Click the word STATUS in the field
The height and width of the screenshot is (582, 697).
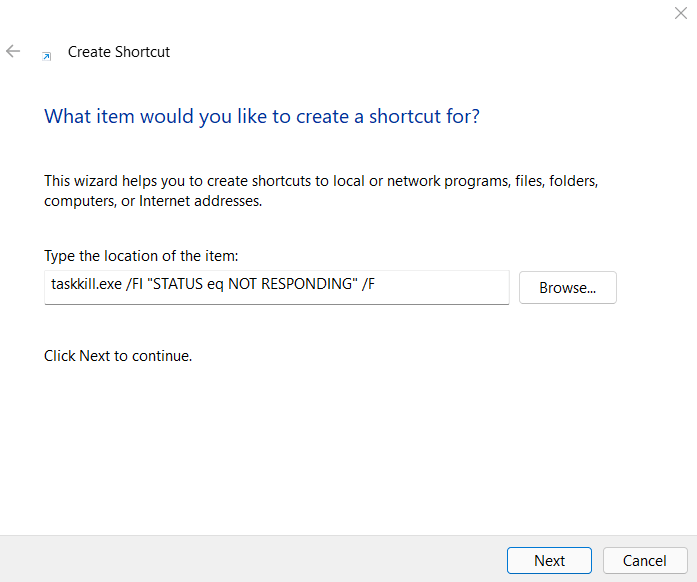[x=176, y=287]
